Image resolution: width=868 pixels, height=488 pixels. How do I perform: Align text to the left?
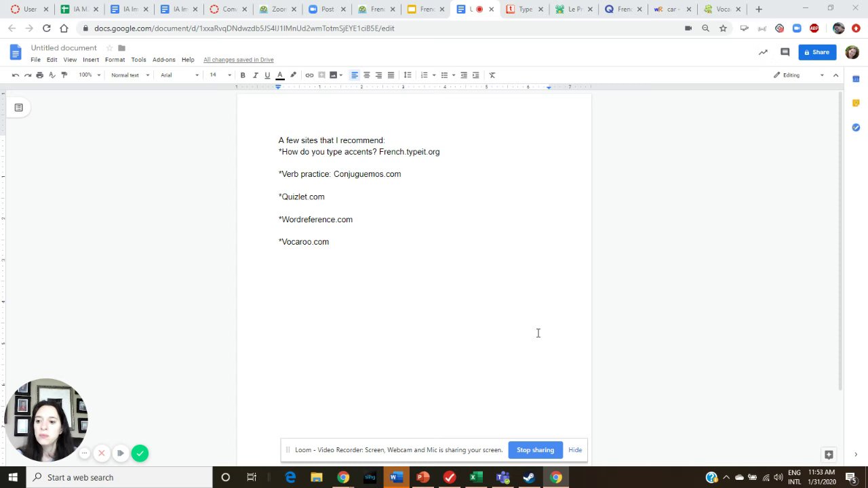pos(354,75)
